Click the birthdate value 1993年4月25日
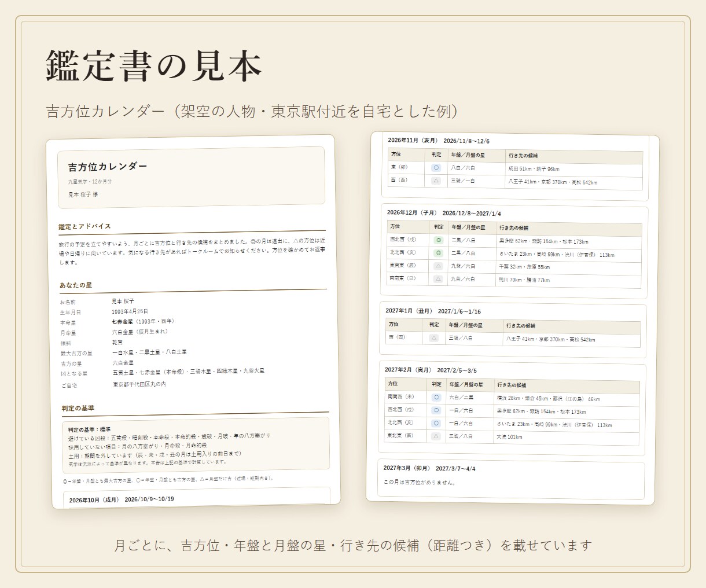The image size is (706, 588). (x=130, y=311)
